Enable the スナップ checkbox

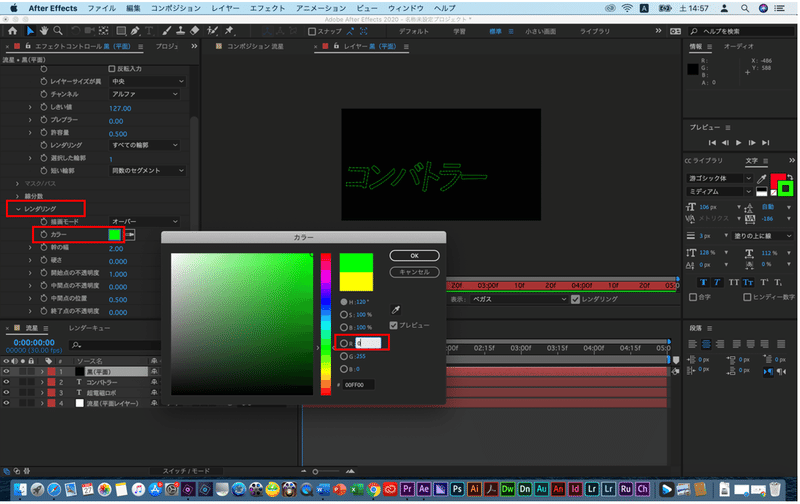(313, 31)
